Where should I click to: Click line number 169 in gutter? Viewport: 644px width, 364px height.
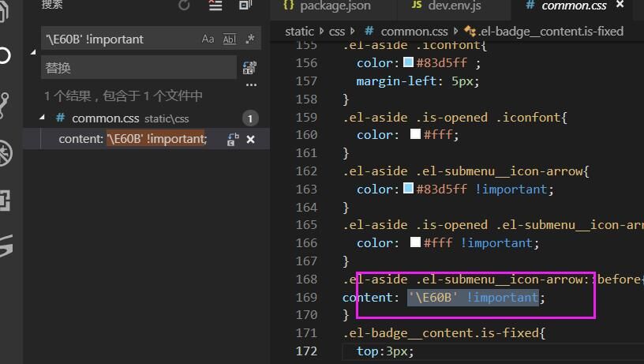pos(306,297)
